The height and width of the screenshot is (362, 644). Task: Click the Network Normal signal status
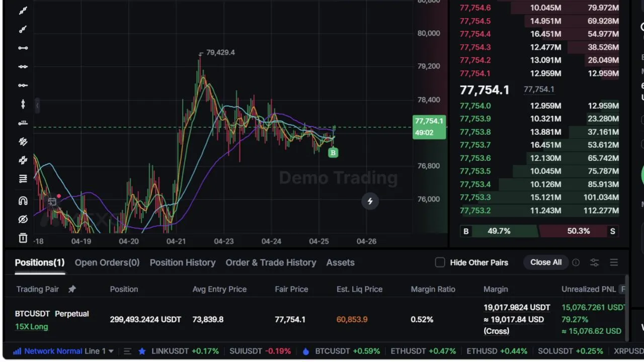tap(48, 351)
